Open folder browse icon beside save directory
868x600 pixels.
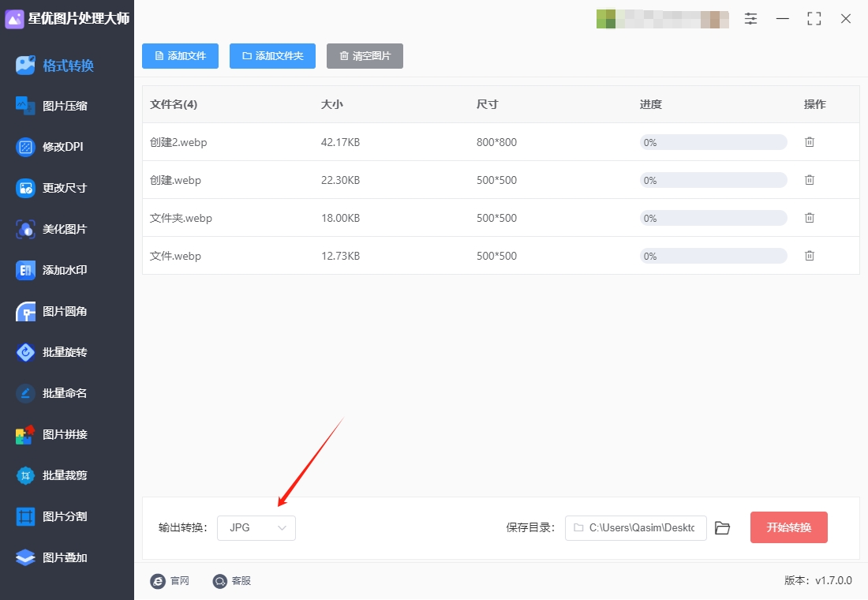pyautogui.click(x=722, y=528)
